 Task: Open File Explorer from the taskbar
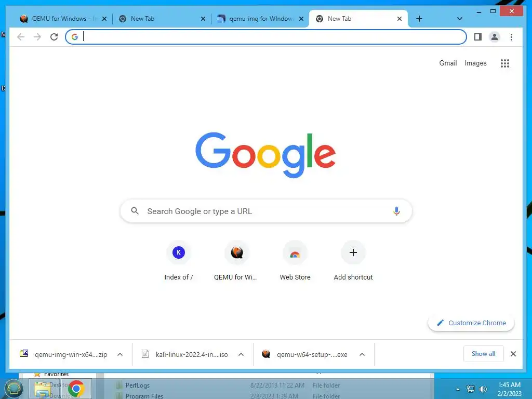[x=43, y=389]
